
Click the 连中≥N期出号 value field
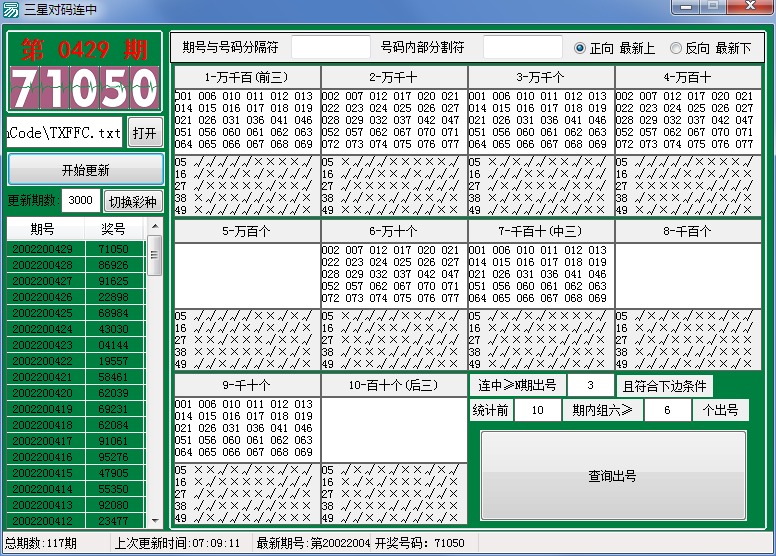pyautogui.click(x=591, y=385)
